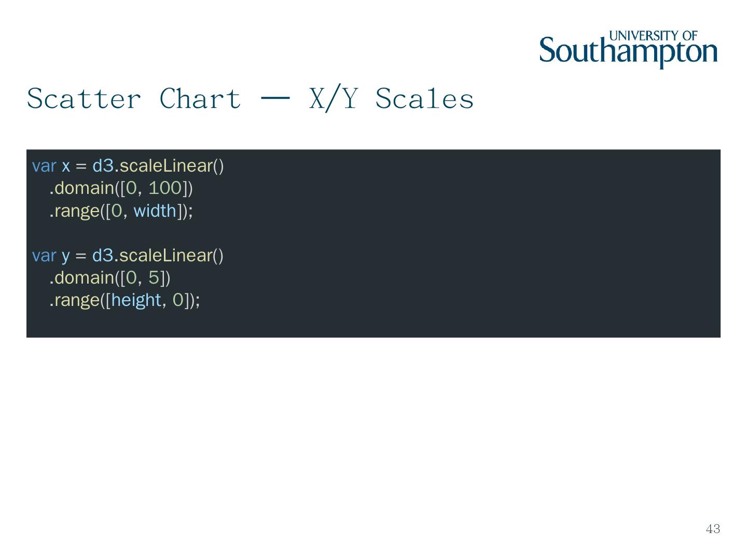Select the value "5" in y domain
This screenshot has height=560, width=747.
pos(154,278)
